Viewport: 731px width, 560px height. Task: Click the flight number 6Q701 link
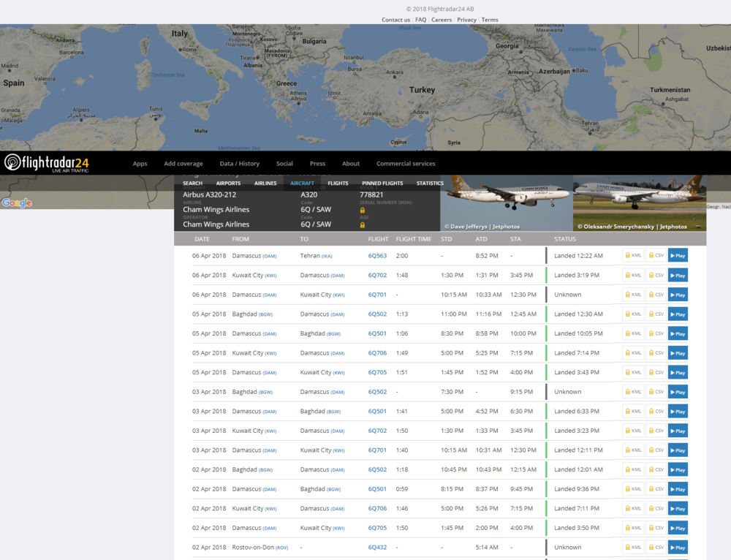click(377, 294)
